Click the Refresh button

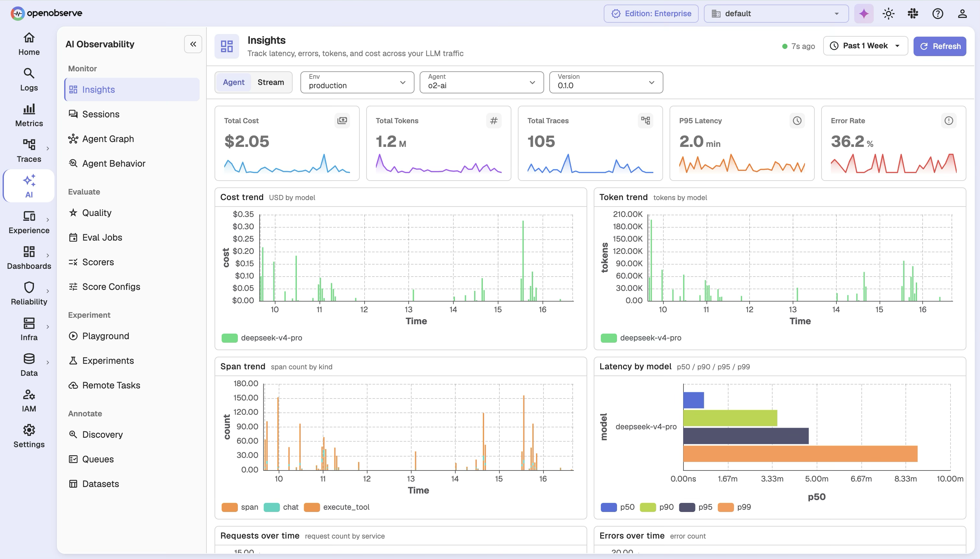939,46
